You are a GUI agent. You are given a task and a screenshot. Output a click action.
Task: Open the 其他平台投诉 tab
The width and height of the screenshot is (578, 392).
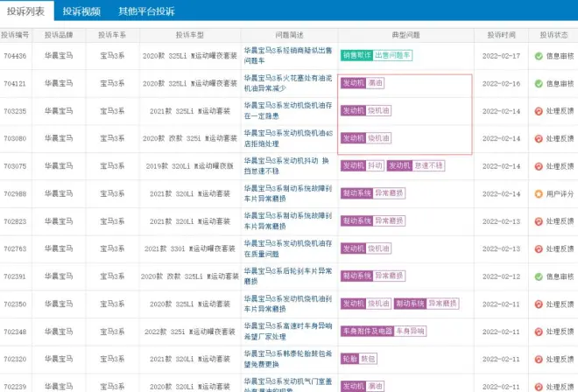point(146,11)
